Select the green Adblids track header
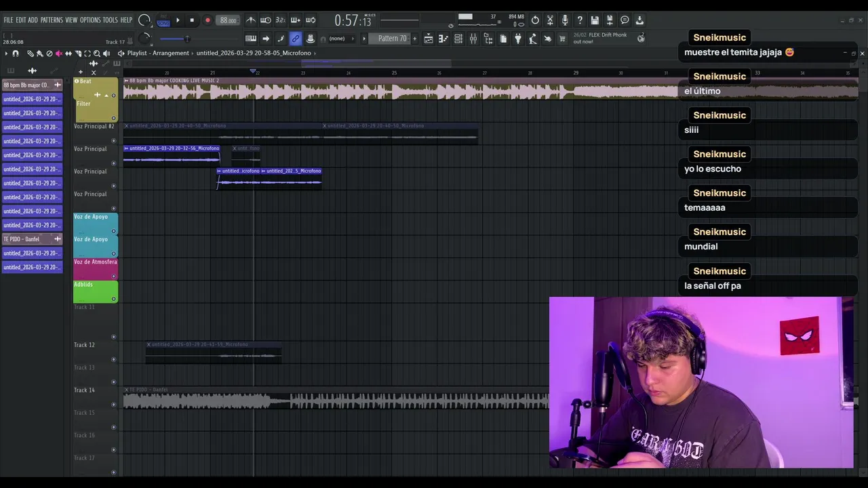868x488 pixels. point(96,291)
